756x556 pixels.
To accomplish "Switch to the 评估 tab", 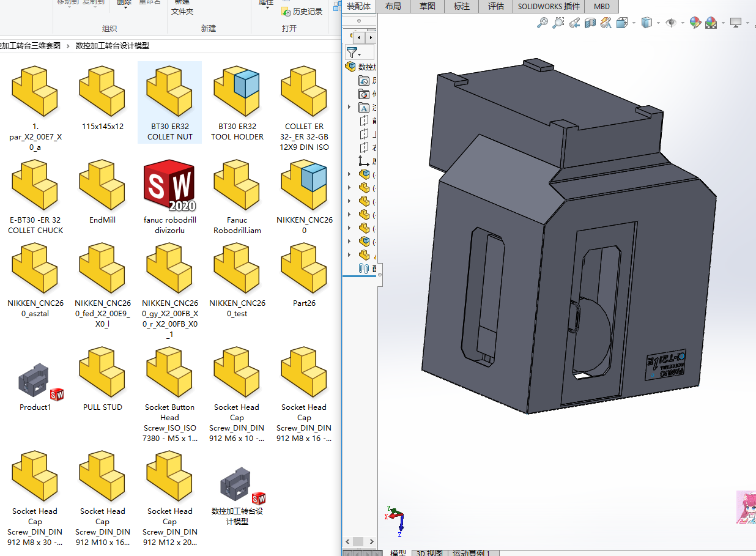I will coord(495,6).
